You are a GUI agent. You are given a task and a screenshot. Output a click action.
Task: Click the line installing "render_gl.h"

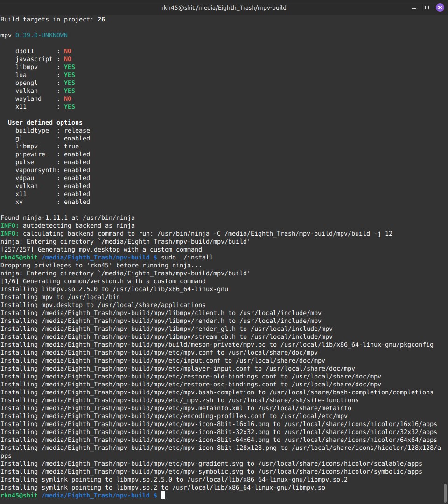pyautogui.click(x=167, y=329)
